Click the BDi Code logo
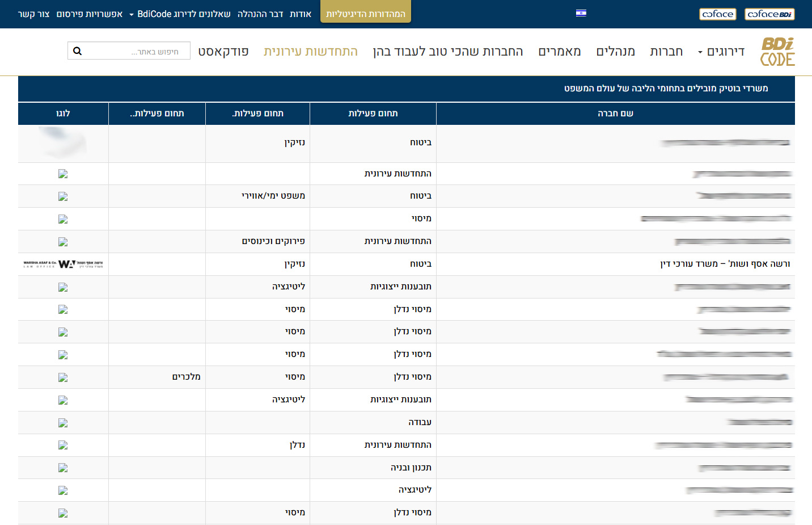This screenshot has height=525, width=812. coord(777,52)
